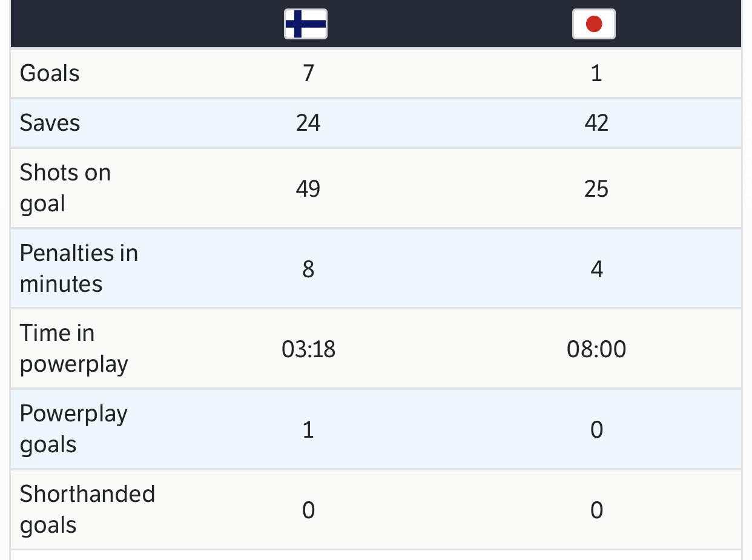Screen dimensions: 752x560
Task: Click Finland's penalty minutes value 8
Action: [308, 269]
